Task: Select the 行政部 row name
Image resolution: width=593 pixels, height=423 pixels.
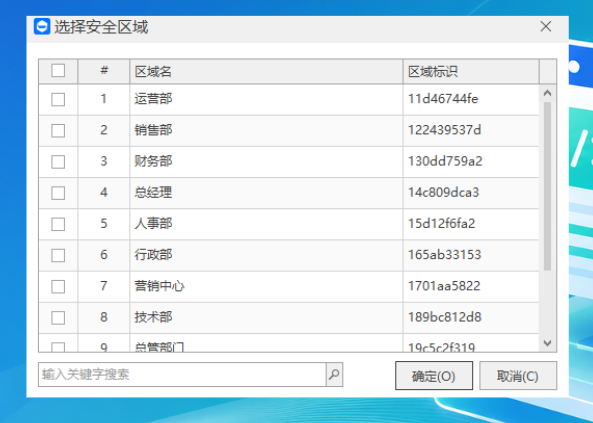Action: tap(153, 255)
